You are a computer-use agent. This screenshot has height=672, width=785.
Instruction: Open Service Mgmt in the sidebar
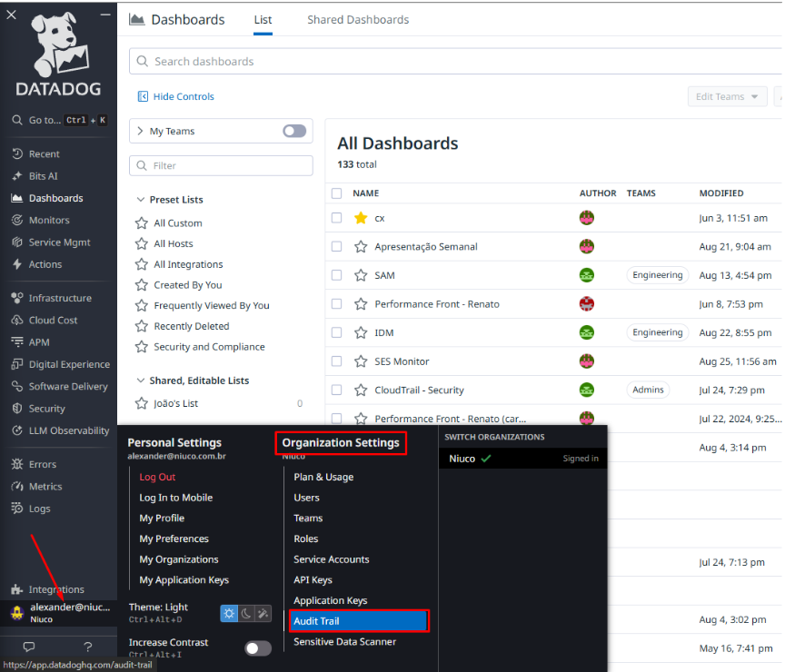point(59,242)
